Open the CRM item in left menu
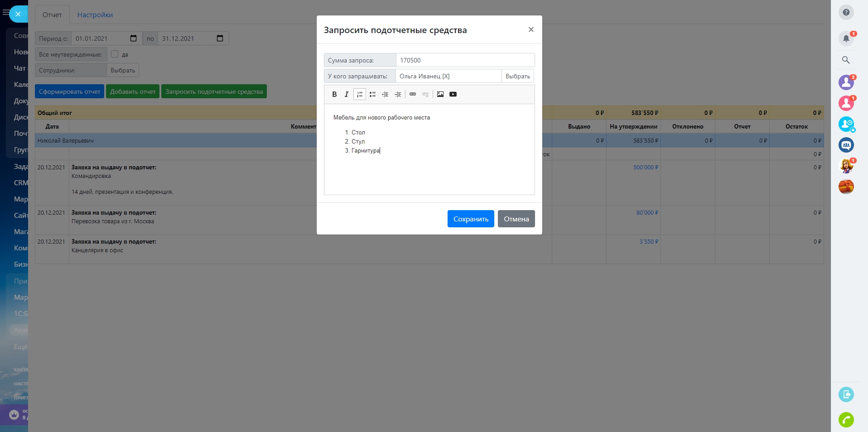 21,182
